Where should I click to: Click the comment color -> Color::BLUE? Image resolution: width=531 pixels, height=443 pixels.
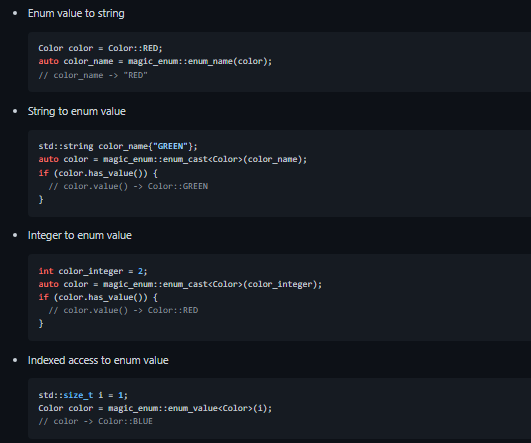(95, 421)
